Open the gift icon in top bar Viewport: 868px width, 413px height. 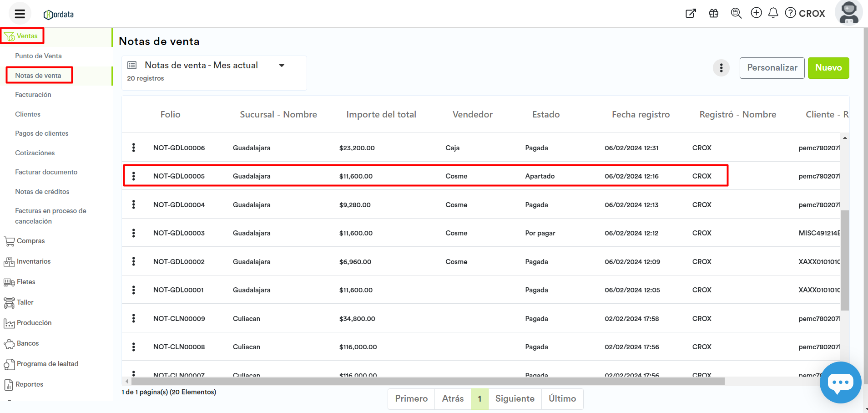tap(713, 13)
